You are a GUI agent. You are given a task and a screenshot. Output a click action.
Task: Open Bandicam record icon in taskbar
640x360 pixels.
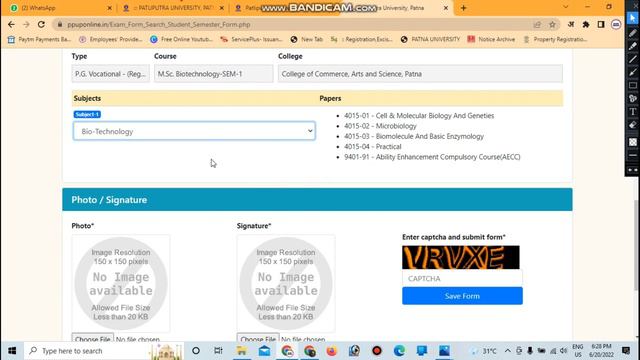[377, 351]
